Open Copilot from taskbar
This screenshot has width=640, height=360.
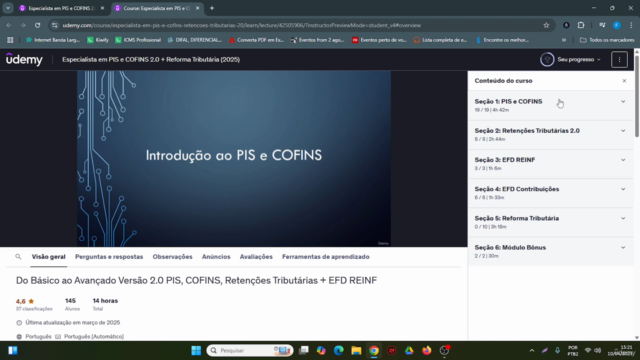tap(321, 351)
